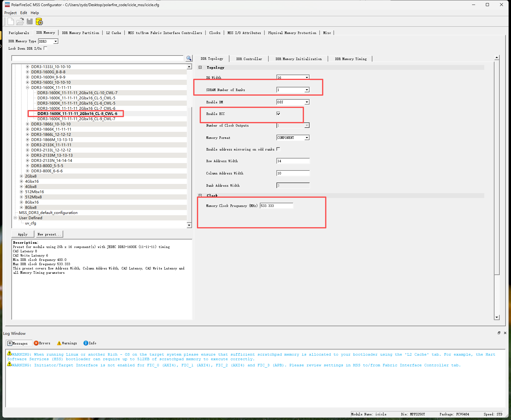This screenshot has width=511, height=420.
Task: Show Errors in the Log Window
Action: point(42,343)
